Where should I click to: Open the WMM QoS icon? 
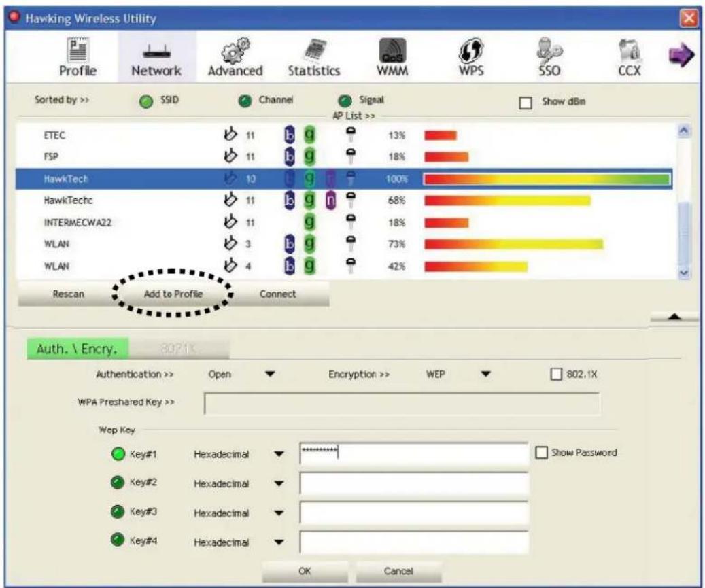tap(392, 50)
